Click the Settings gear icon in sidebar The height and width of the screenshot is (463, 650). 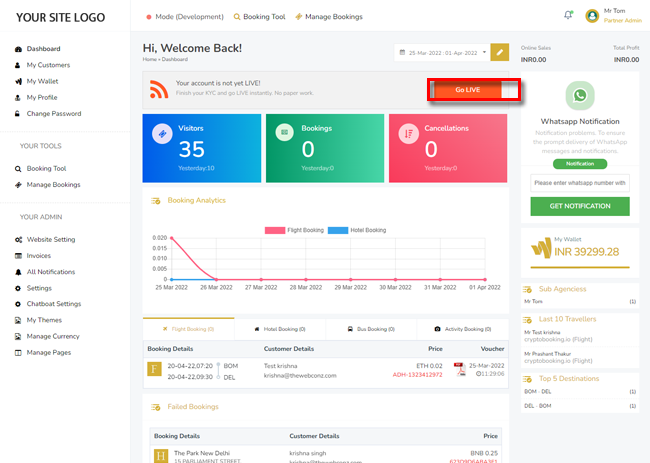pyautogui.click(x=18, y=288)
